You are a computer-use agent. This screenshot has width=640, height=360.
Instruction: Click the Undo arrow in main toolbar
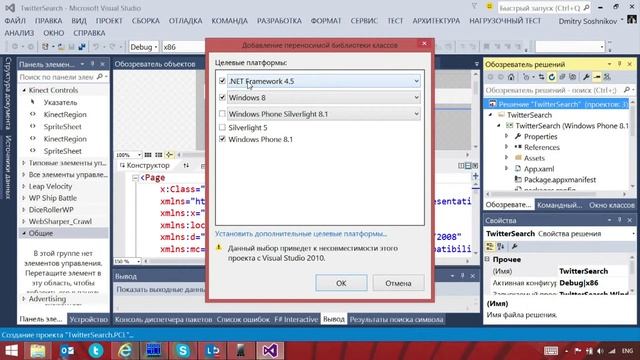(x=96, y=47)
